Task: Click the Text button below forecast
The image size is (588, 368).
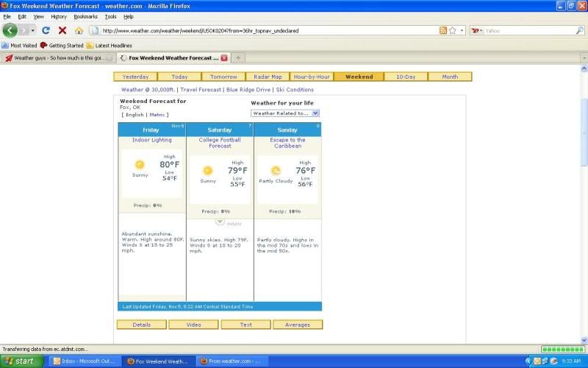Action: coord(246,325)
